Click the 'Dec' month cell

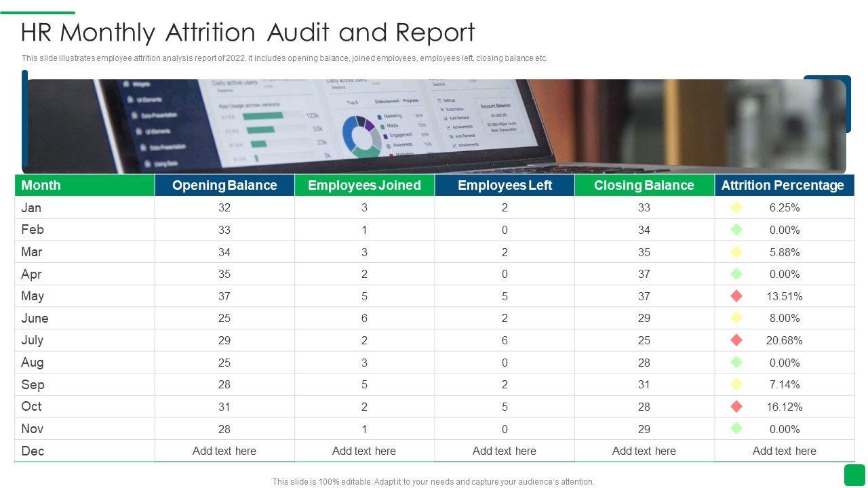click(x=85, y=451)
